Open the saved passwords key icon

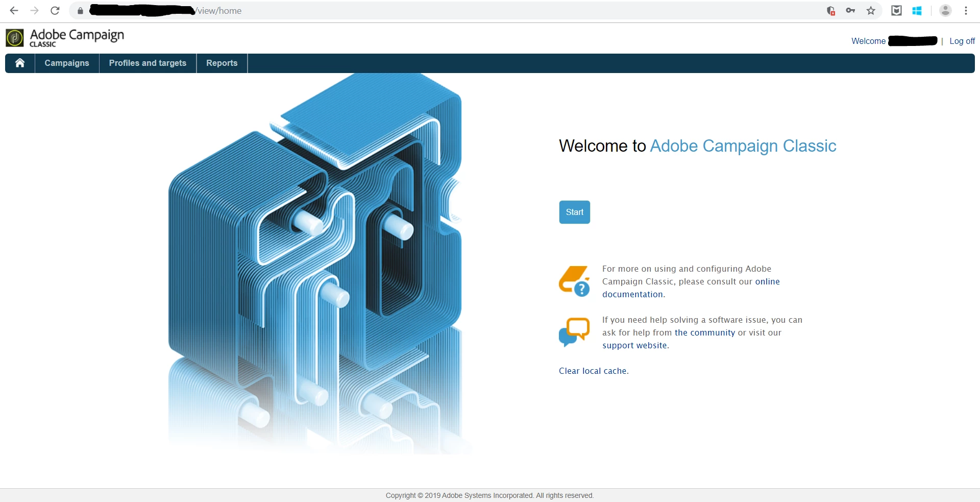850,11
